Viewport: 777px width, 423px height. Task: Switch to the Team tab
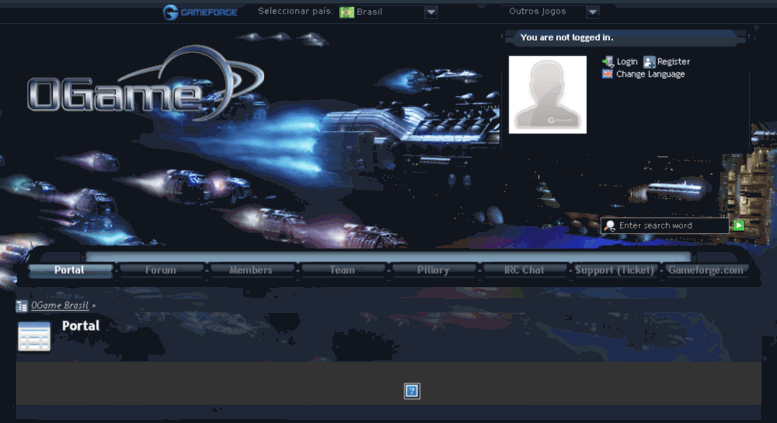click(x=342, y=270)
